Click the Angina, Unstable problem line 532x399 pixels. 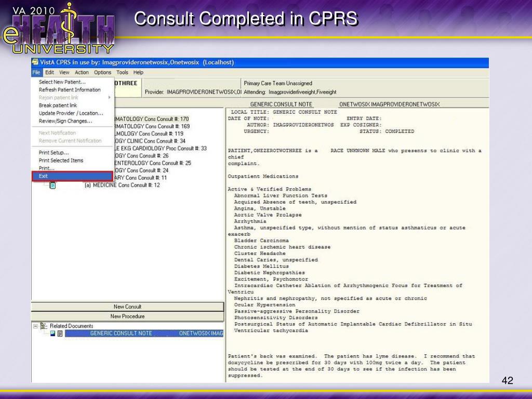[260, 209]
